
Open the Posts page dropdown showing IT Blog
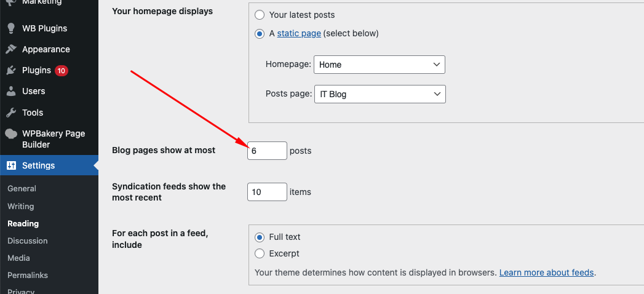380,94
